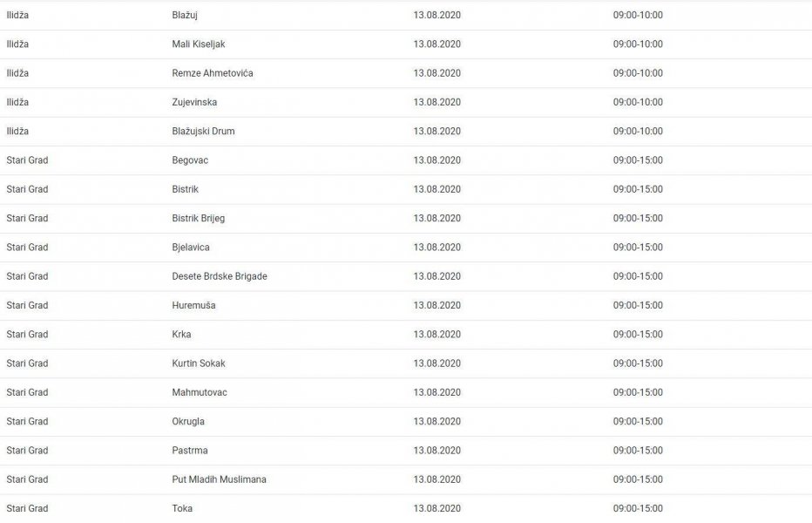Click the date in the Blažuj row
Image resolution: width=812 pixels, height=523 pixels.
click(x=436, y=16)
